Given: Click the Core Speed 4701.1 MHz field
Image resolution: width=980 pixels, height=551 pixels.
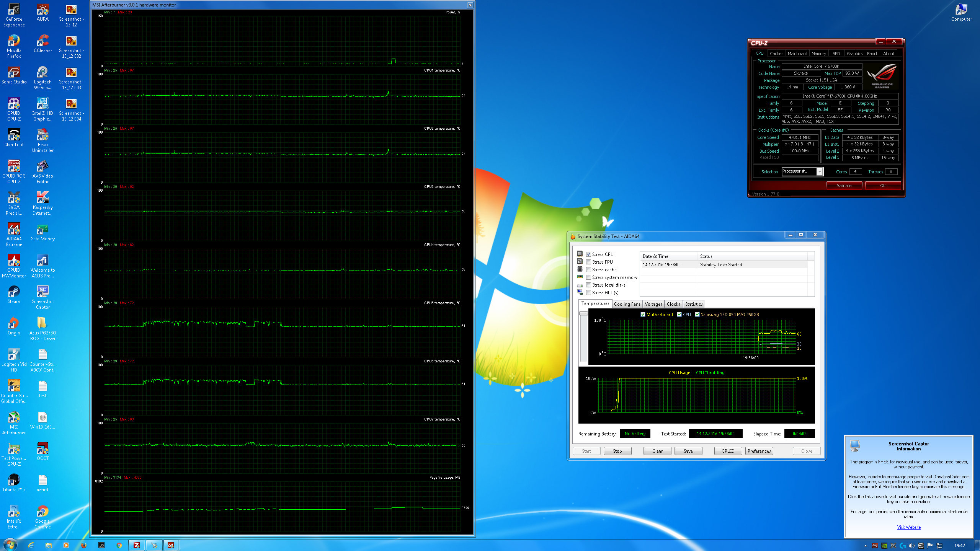Looking at the screenshot, I should (x=800, y=137).
